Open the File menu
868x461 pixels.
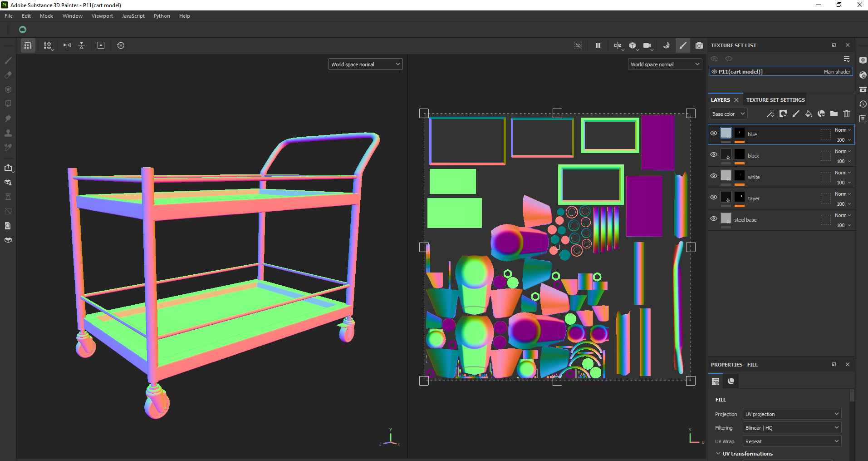[x=9, y=16]
